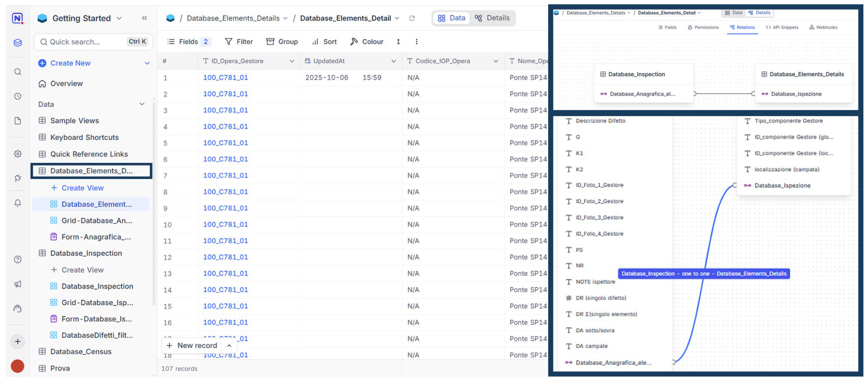Collapse the Data section chevron
Viewport: 868px width, 383px height.
click(x=142, y=104)
